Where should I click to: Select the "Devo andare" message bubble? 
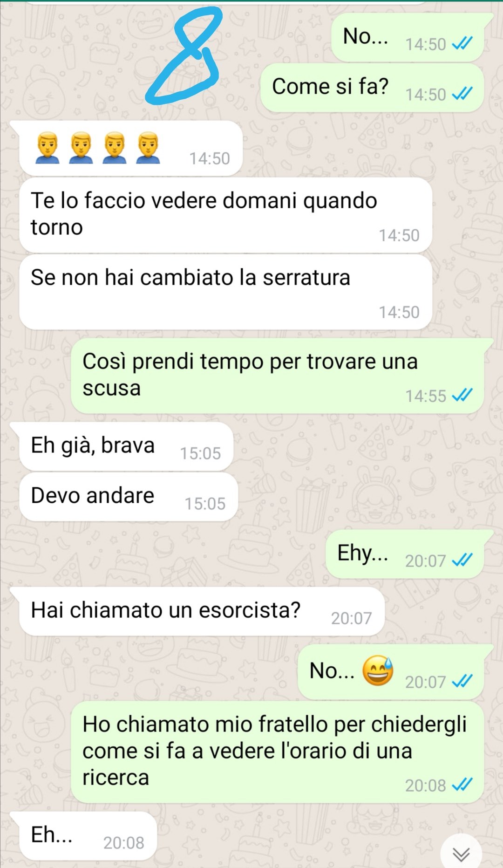tap(129, 497)
